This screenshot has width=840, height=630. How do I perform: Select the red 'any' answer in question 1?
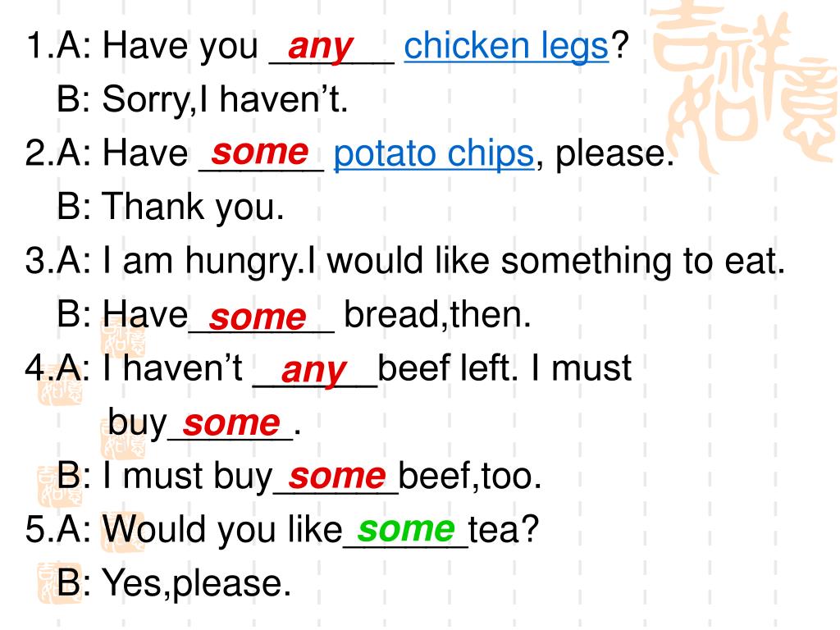(321, 47)
